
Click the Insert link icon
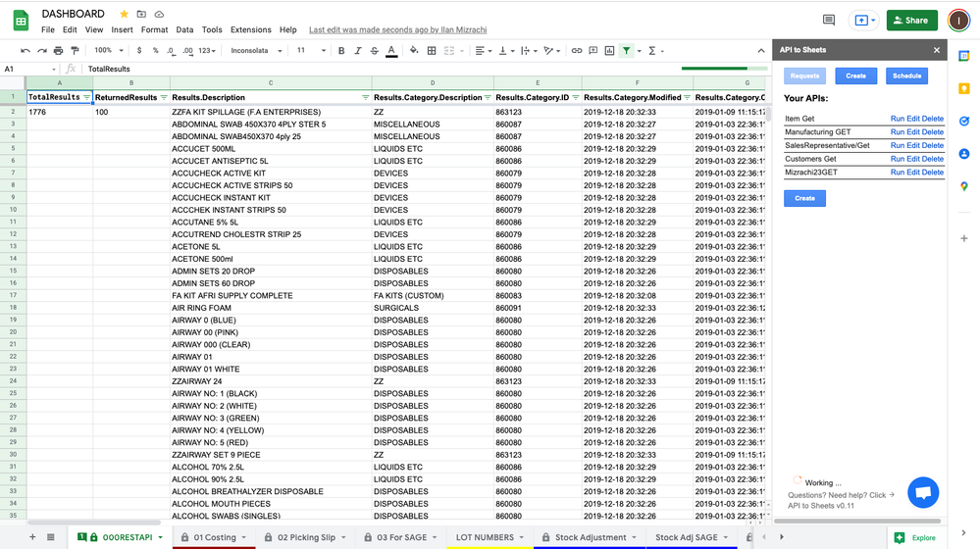576,51
